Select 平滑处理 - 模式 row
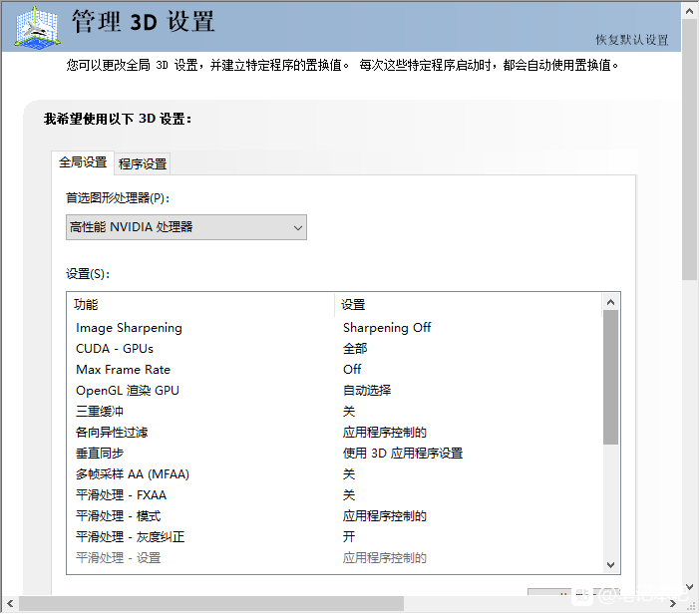The width and height of the screenshot is (700, 614). (334, 516)
